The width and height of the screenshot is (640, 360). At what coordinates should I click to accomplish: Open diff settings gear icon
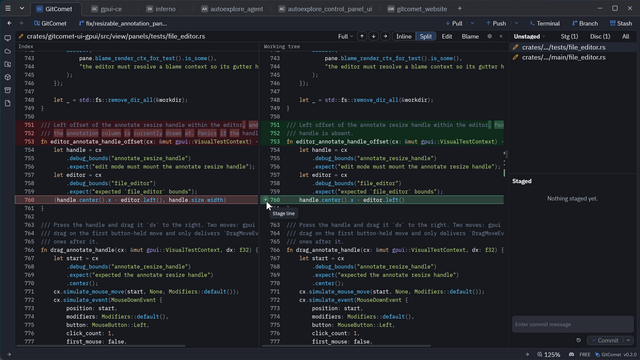point(489,36)
